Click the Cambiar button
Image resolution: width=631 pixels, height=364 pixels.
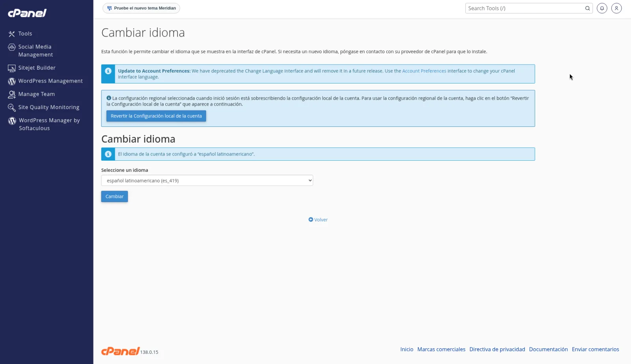pos(114,197)
